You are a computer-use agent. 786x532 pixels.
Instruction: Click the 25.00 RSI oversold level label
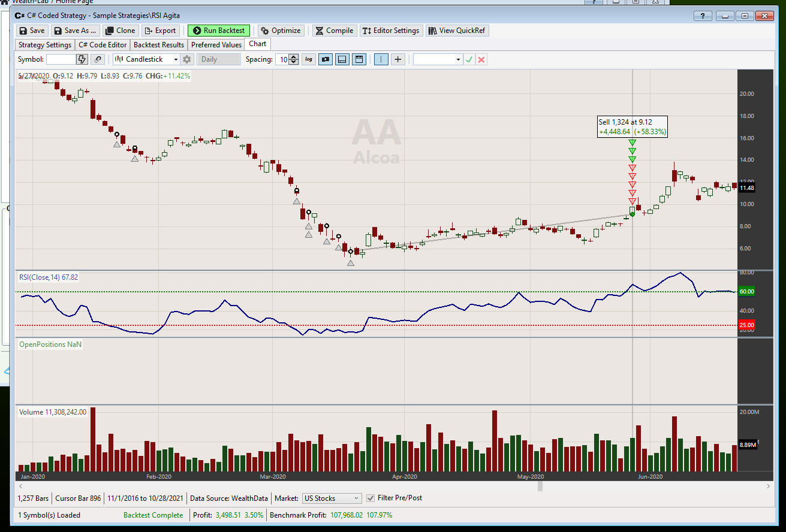747,325
